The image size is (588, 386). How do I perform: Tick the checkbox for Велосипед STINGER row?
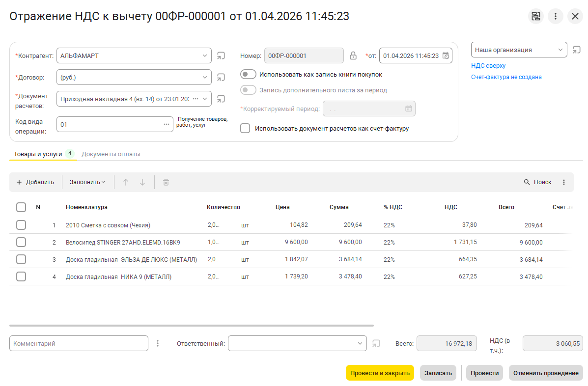(x=21, y=242)
